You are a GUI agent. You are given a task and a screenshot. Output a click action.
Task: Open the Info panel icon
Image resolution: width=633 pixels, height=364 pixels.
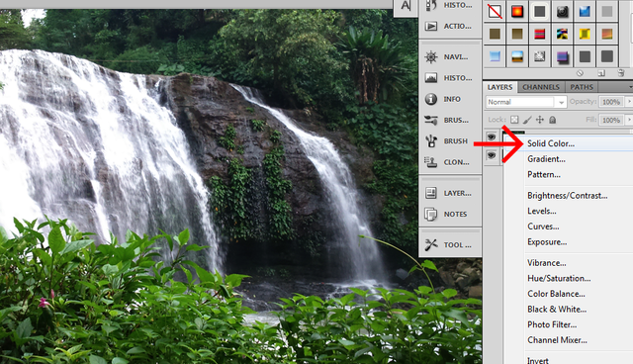click(431, 99)
